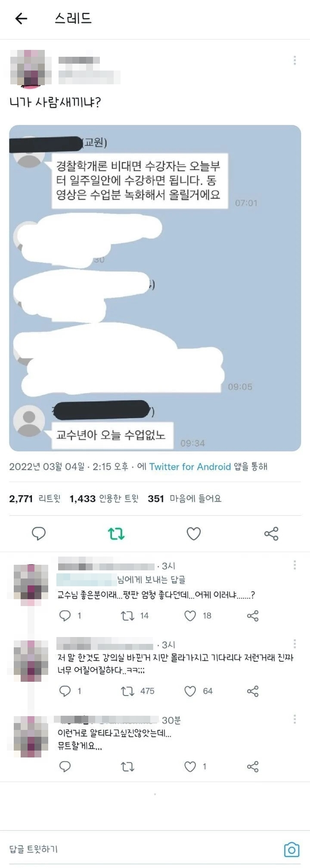Image resolution: width=310 pixels, height=868 pixels.
Task: Open main tweet's three-dot menu
Action: (294, 60)
